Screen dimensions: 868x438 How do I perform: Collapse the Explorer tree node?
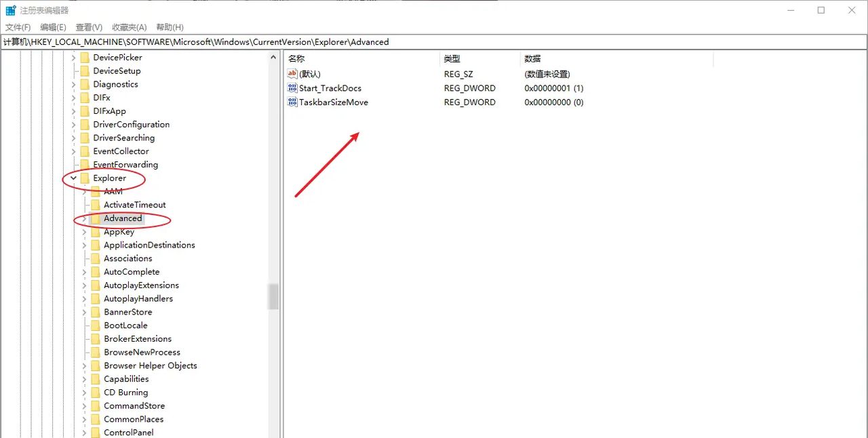click(74, 178)
